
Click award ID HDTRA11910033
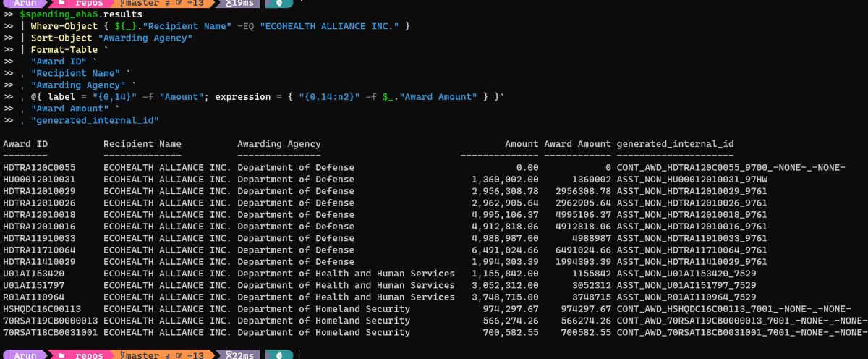click(x=39, y=238)
